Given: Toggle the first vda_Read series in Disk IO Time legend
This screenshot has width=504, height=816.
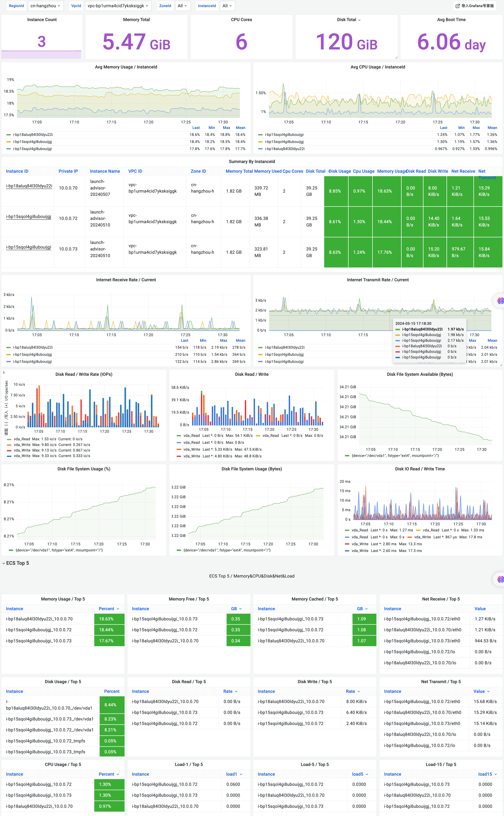Looking at the screenshot, I should pos(360,530).
